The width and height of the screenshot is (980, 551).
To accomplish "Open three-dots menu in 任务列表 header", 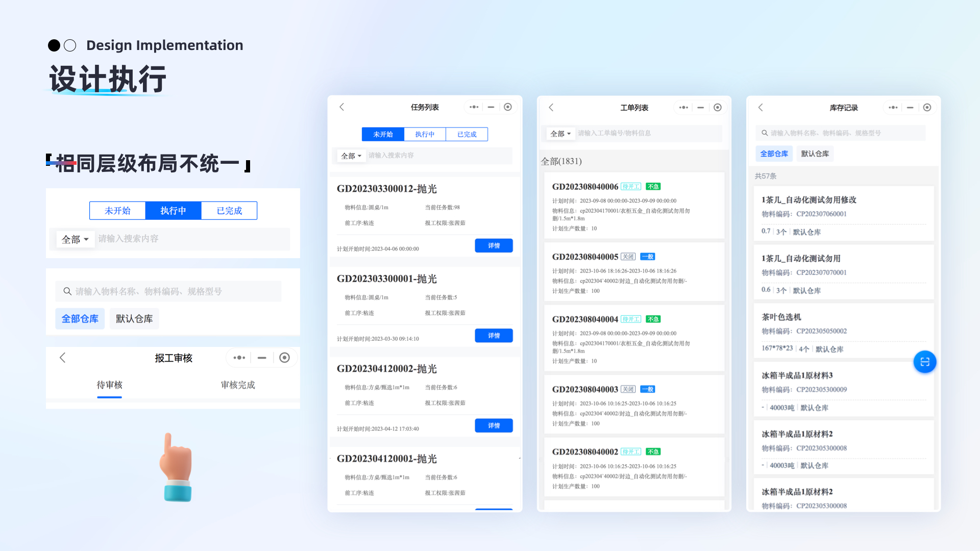I will click(x=474, y=107).
